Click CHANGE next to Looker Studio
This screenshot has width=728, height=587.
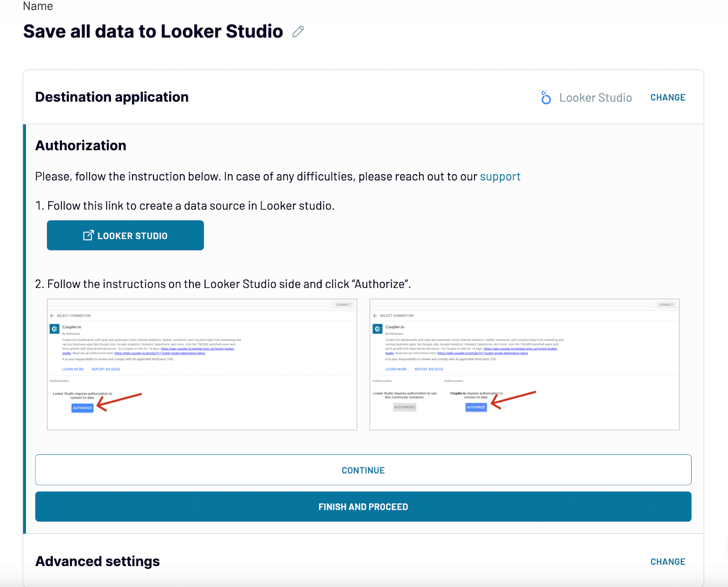click(667, 97)
